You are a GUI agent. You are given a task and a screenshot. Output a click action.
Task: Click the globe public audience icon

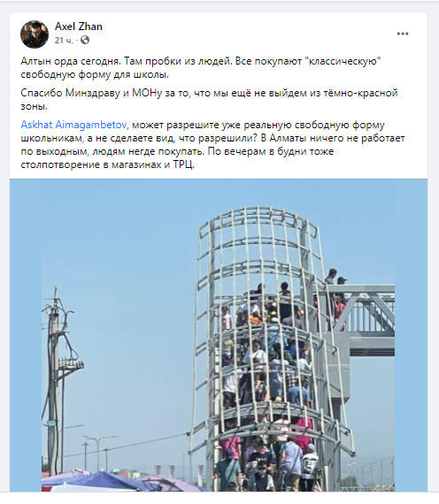point(85,40)
